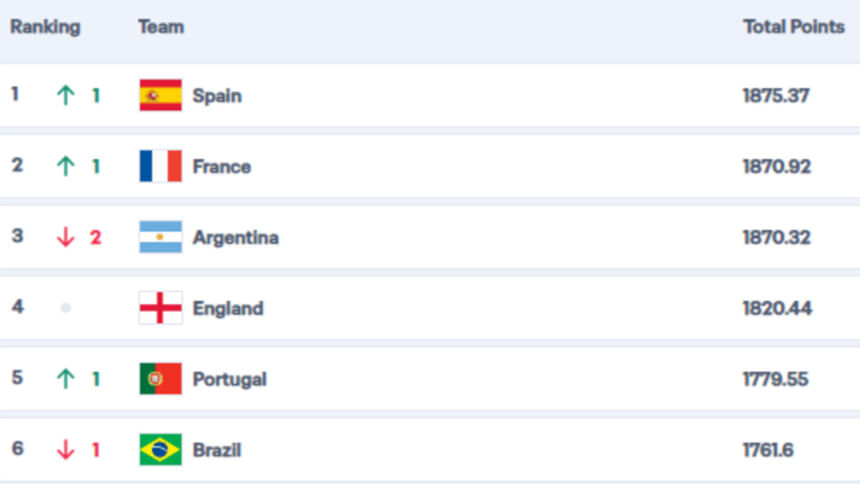Click Brazil's red down arrow
The image size is (860, 484).
click(66, 449)
